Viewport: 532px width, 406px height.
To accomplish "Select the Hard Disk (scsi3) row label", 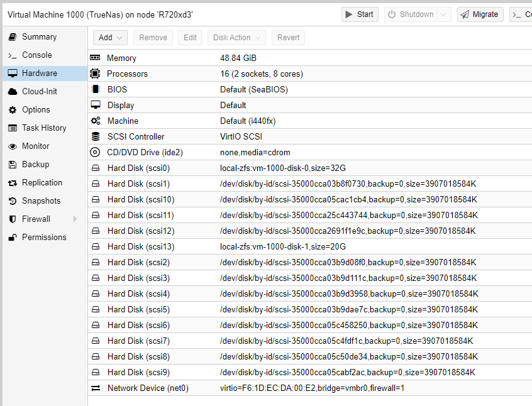I will click(138, 278).
